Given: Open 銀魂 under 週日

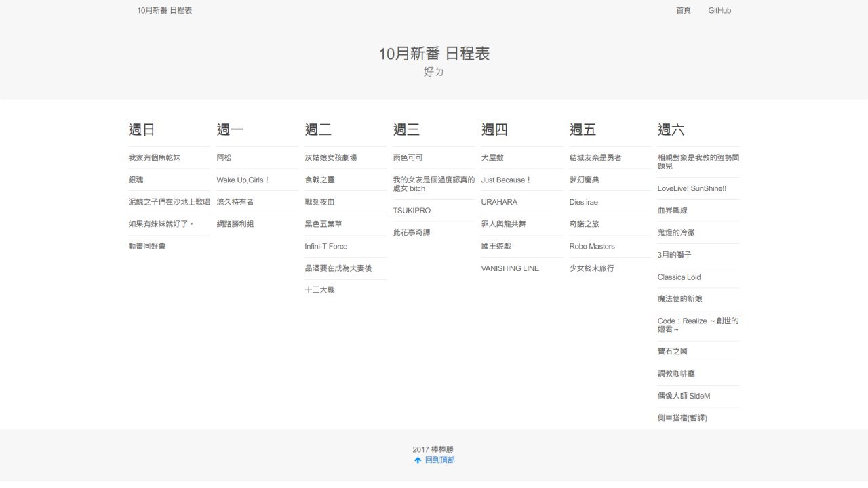Looking at the screenshot, I should [x=136, y=180].
